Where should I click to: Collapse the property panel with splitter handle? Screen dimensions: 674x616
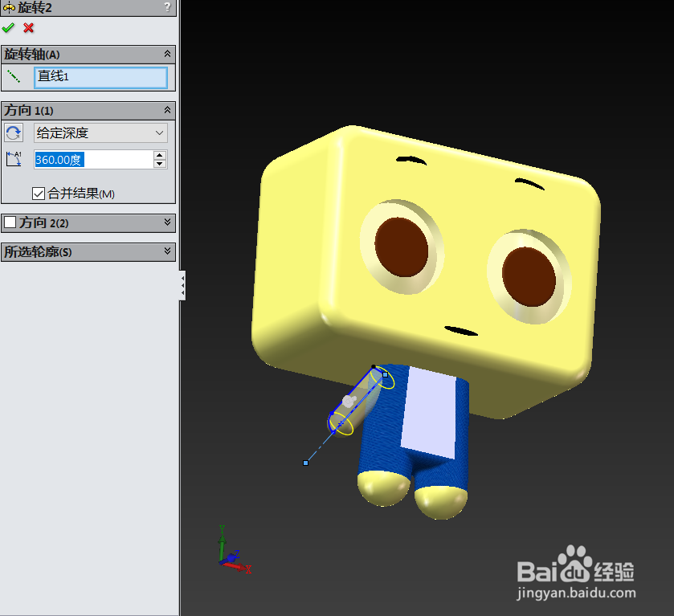coord(182,285)
